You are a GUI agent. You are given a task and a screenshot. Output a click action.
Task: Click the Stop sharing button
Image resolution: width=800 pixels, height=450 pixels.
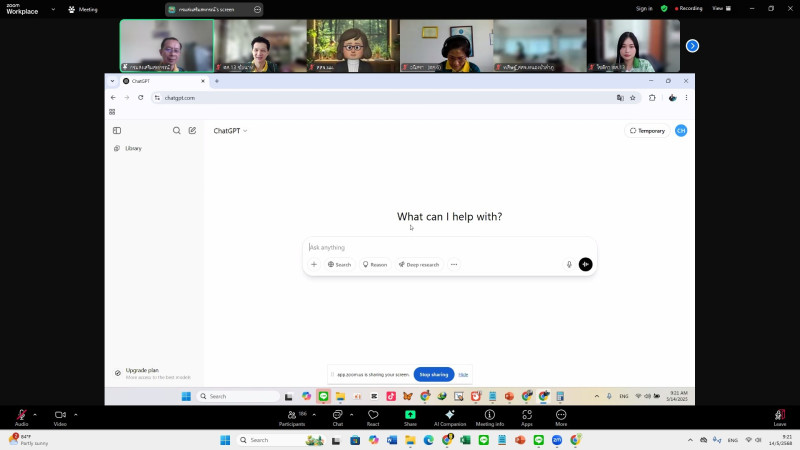[434, 374]
